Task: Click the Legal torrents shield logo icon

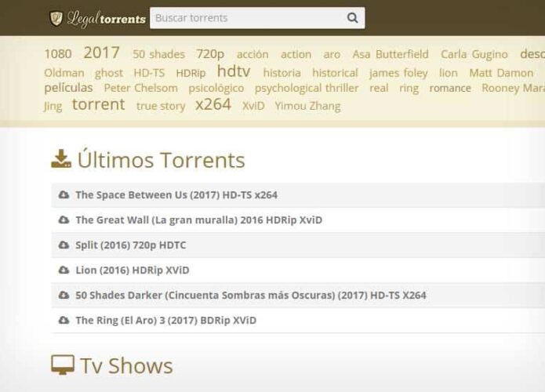Action: 56,18
